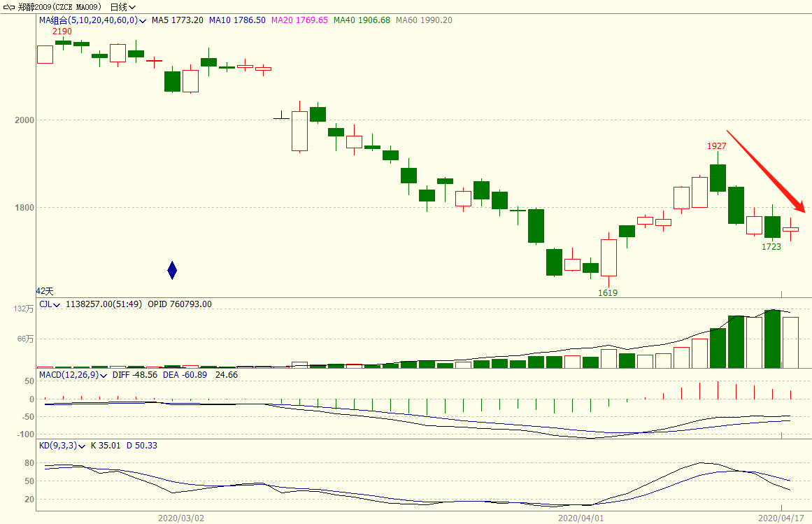The image size is (812, 524).
Task: Click the 2020/03/02 date on time axis
Action: coord(181,518)
